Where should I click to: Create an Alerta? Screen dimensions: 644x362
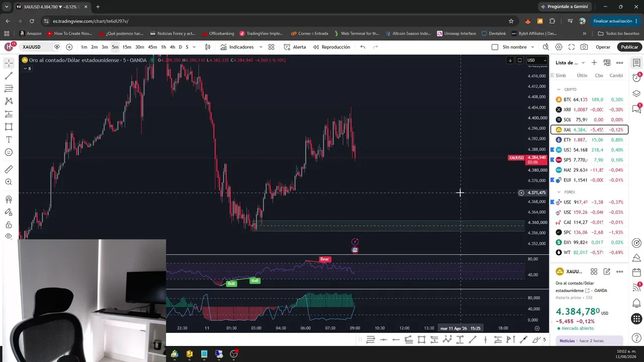pyautogui.click(x=295, y=47)
